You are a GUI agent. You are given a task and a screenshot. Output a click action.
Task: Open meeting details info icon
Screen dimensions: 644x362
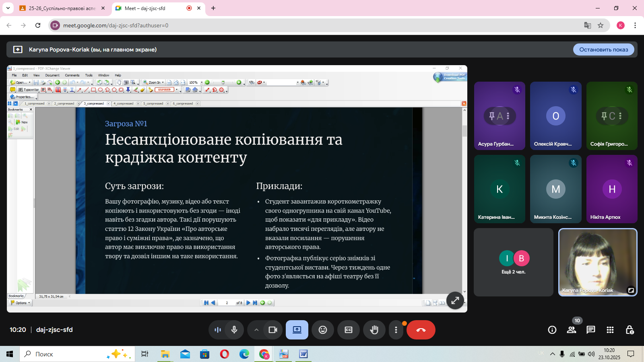pos(552,330)
